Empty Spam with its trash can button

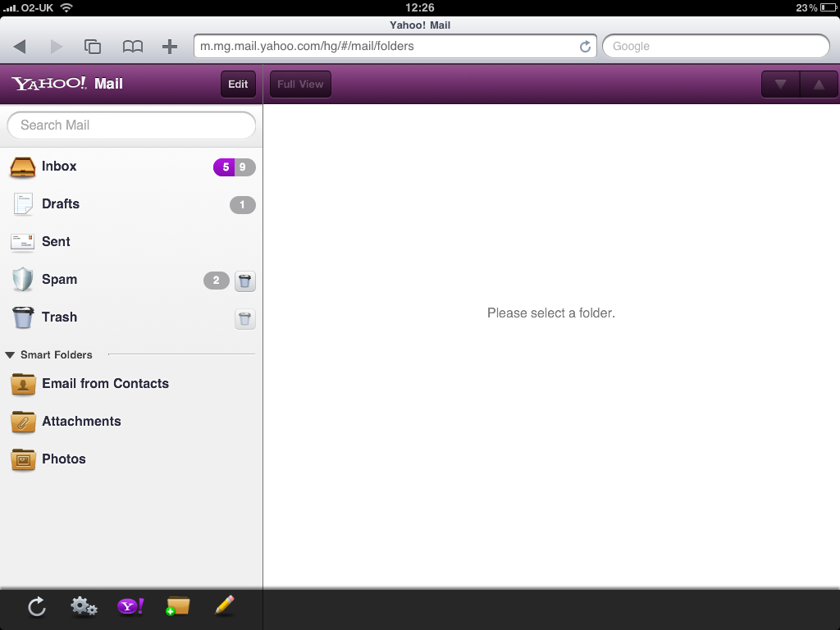pos(244,281)
